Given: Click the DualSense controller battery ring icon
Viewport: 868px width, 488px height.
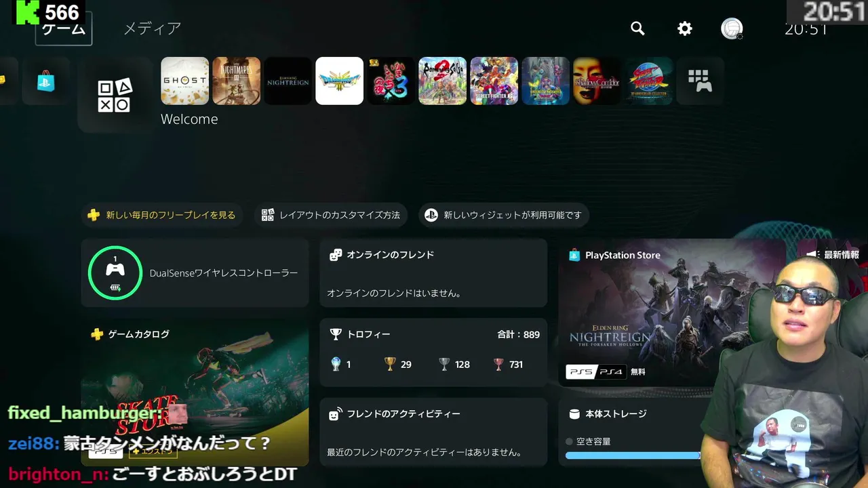Looking at the screenshot, I should [115, 272].
